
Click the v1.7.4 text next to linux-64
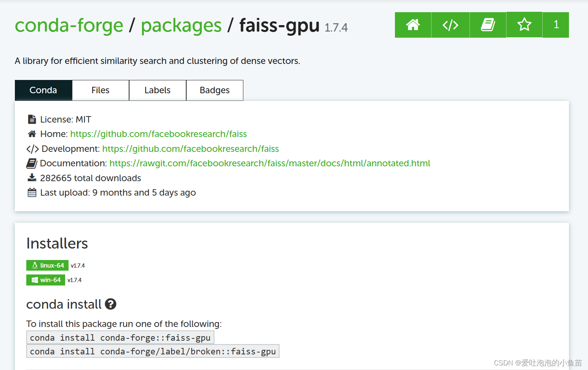78,266
